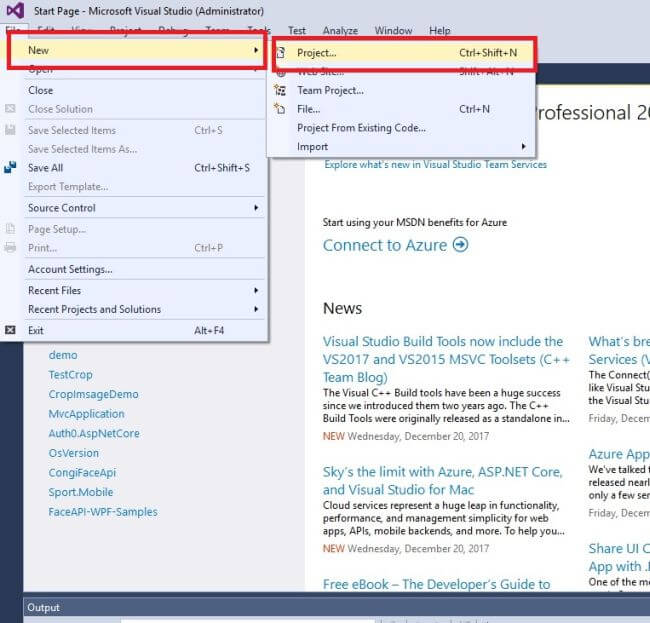Choose Project... from the New submenu
650x623 pixels.
pyautogui.click(x=404, y=53)
